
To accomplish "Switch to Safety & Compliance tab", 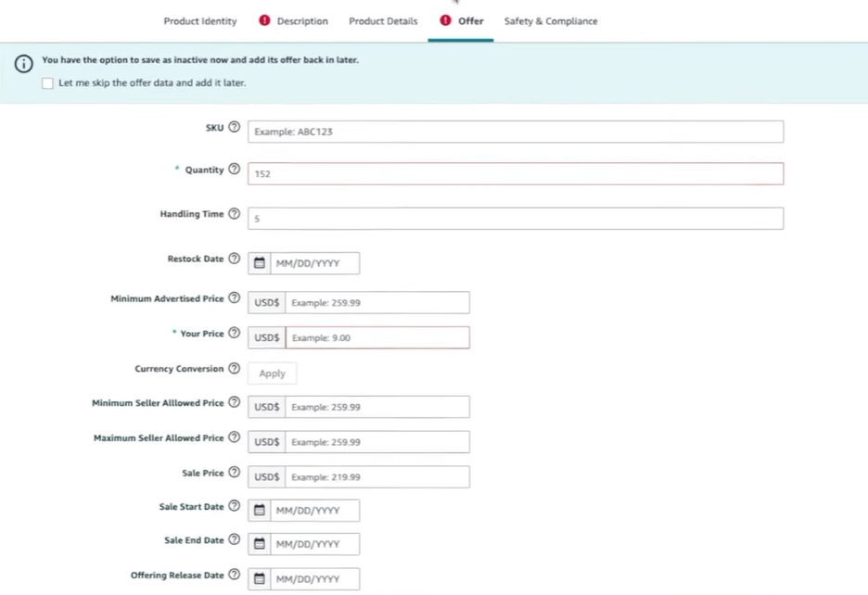I will point(551,21).
